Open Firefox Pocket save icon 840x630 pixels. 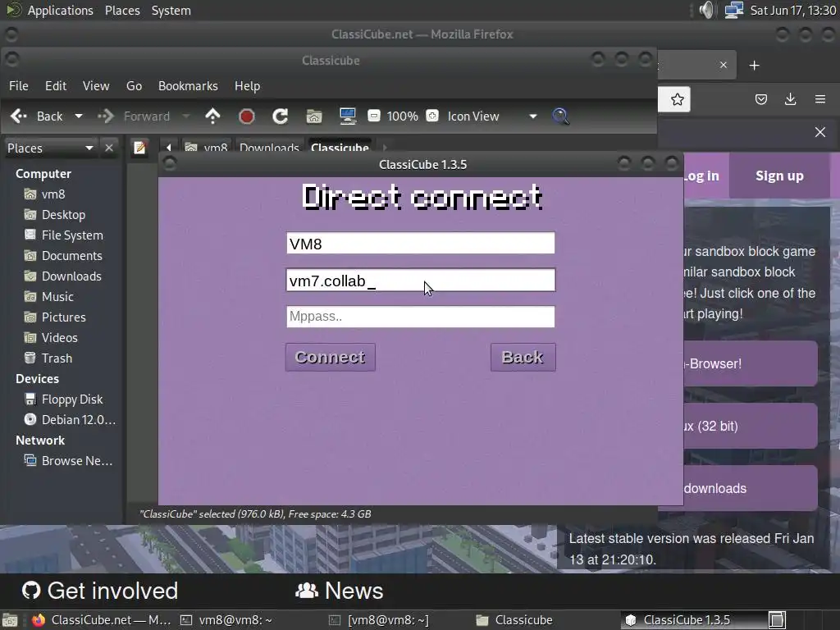click(x=760, y=99)
